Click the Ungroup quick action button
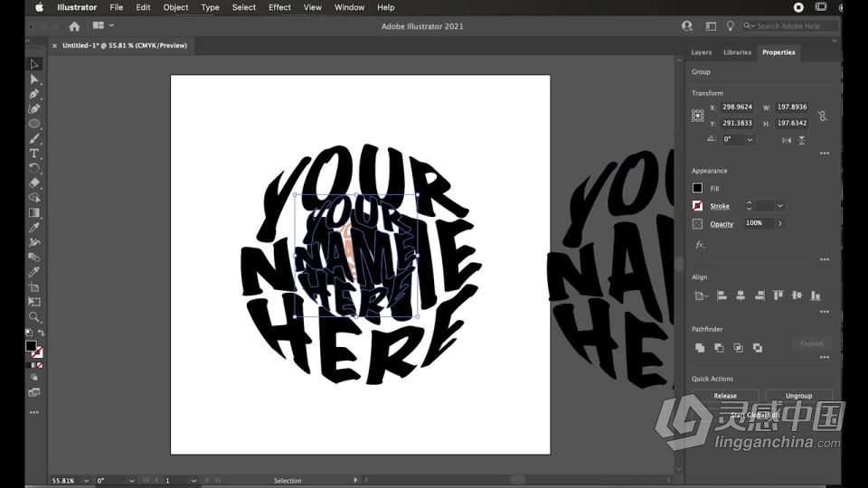The image size is (868, 488). (798, 396)
